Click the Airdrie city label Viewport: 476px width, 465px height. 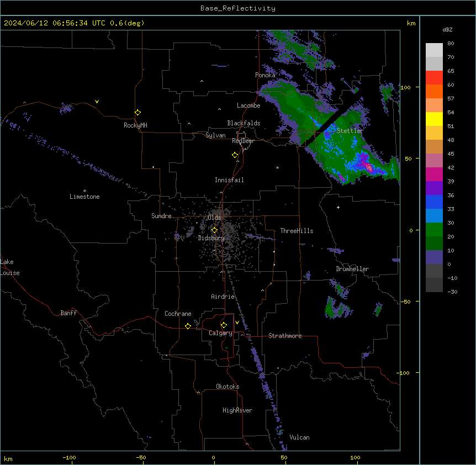[223, 297]
